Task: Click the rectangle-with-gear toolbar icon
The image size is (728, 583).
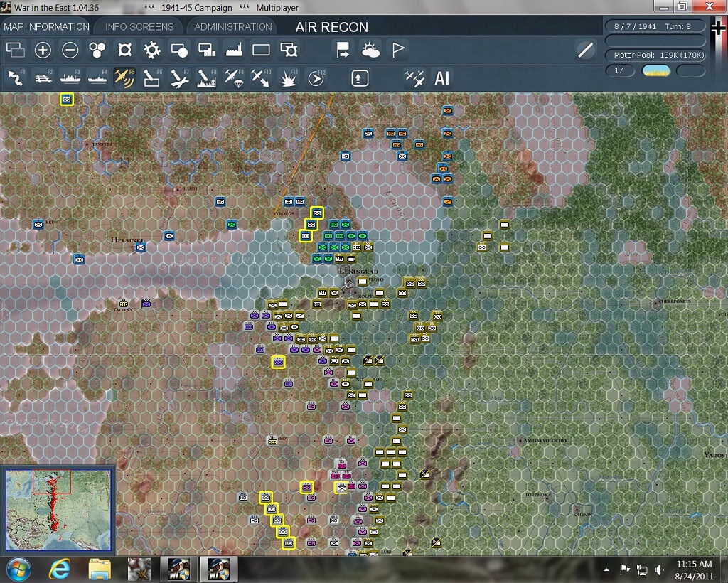Action: (289, 50)
